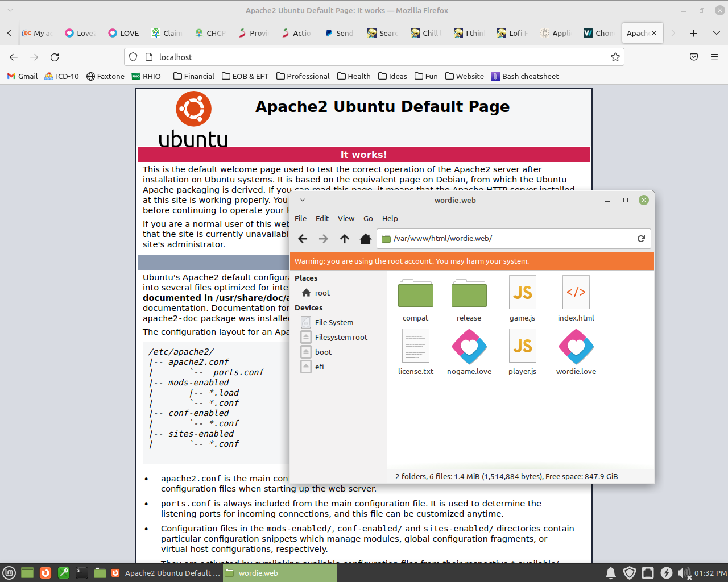Click Firefox back arrow

pos(14,57)
